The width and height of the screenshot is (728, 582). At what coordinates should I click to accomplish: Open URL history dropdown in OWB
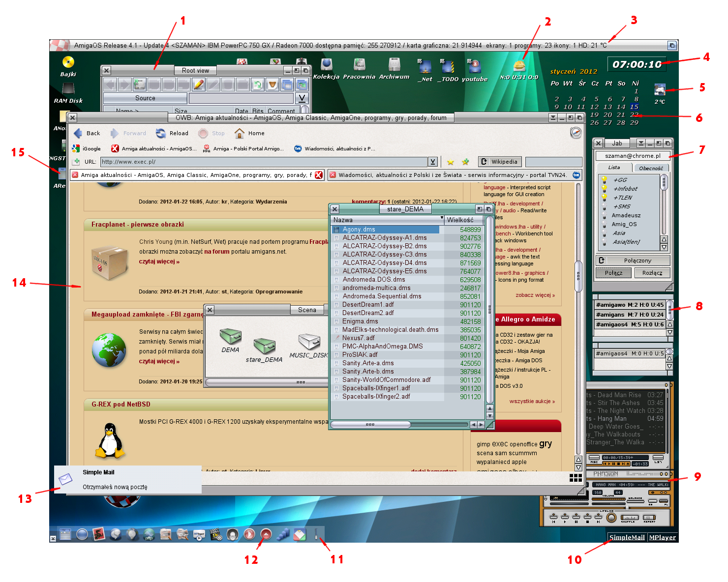pyautogui.click(x=432, y=162)
